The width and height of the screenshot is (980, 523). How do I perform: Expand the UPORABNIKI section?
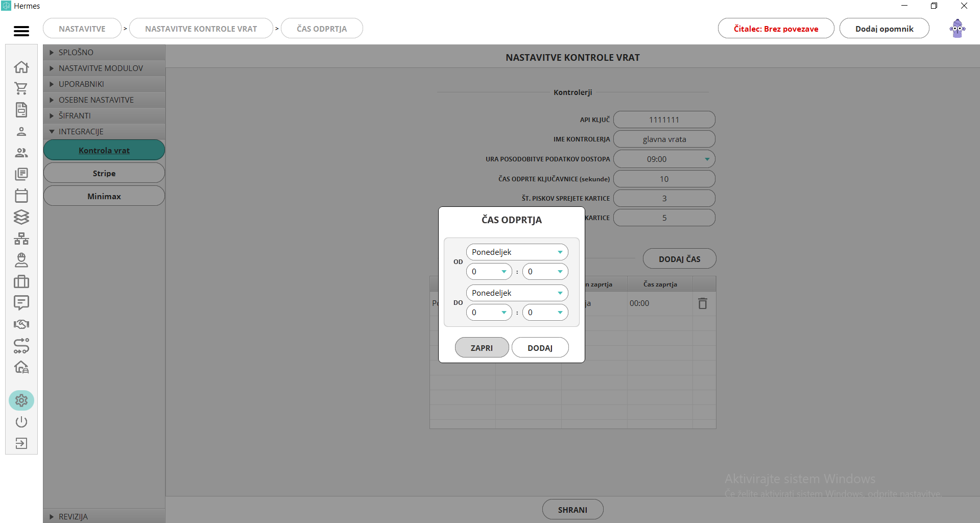(x=104, y=84)
